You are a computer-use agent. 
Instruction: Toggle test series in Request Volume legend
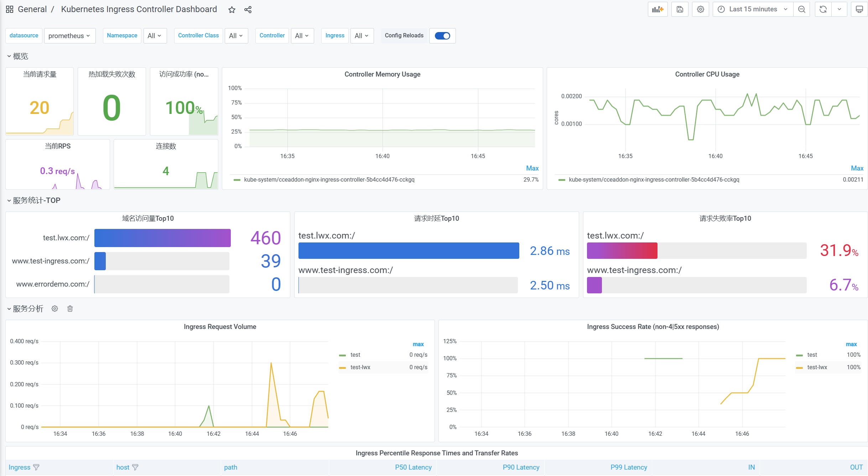tap(355, 355)
